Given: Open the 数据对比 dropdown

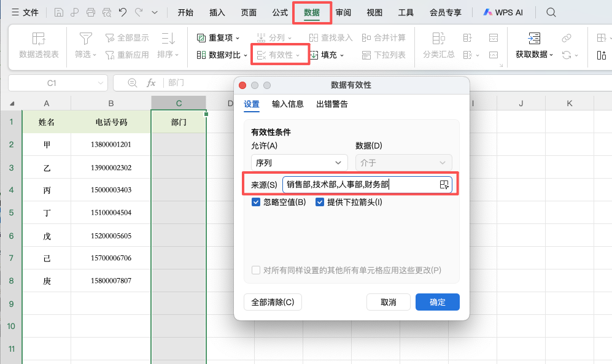Looking at the screenshot, I should [x=222, y=55].
